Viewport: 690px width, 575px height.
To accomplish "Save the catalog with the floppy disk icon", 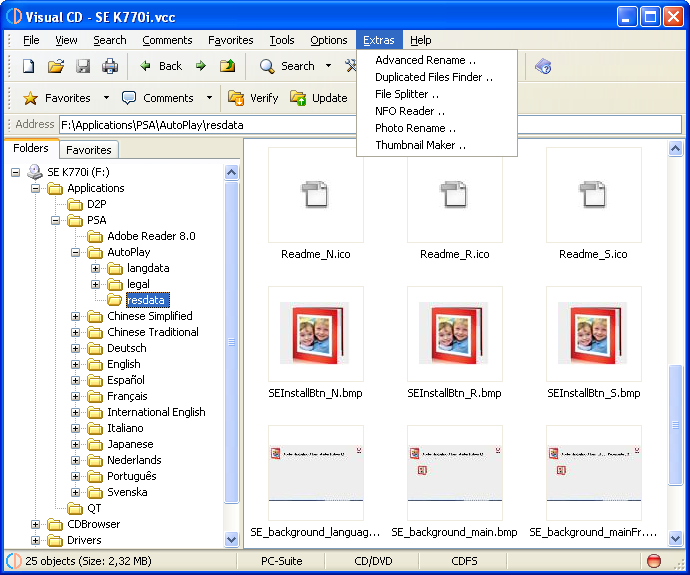I will pos(83,66).
